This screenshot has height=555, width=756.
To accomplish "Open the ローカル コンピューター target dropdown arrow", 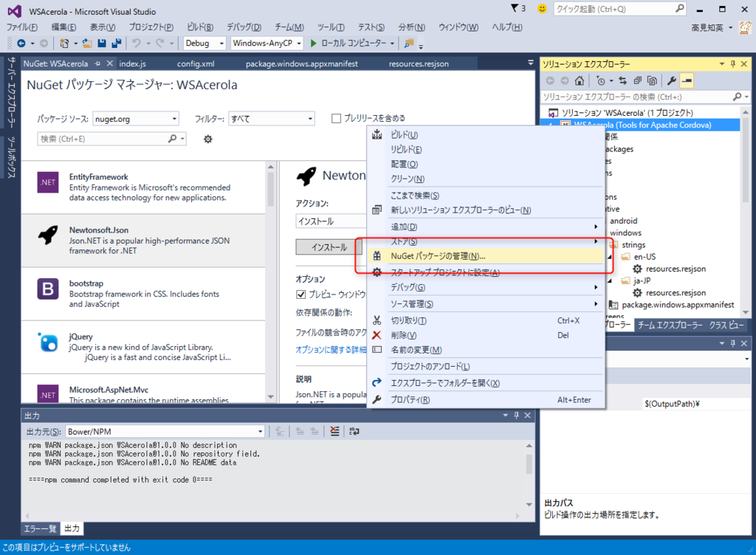I will [392, 44].
